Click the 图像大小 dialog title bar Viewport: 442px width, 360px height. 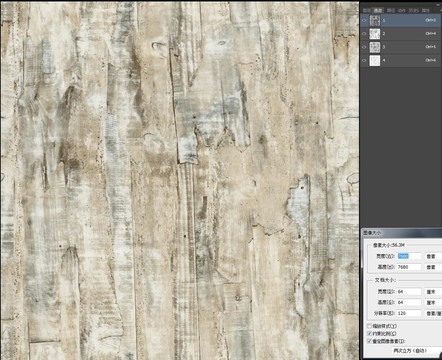402,233
